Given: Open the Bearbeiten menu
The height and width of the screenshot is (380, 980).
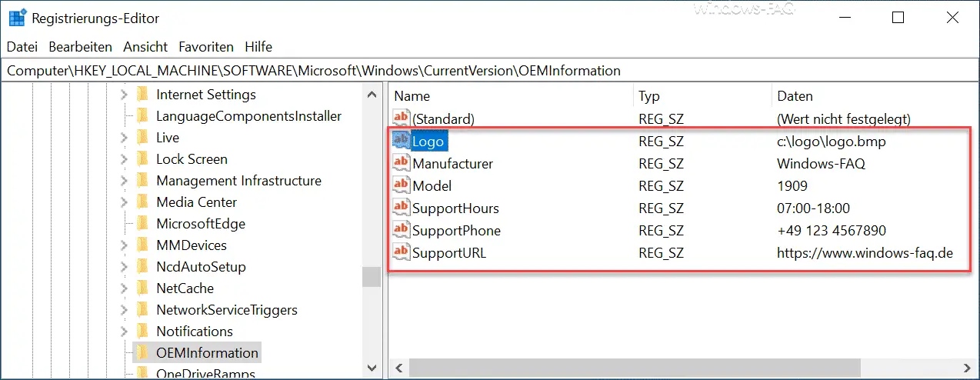Looking at the screenshot, I should tap(80, 47).
